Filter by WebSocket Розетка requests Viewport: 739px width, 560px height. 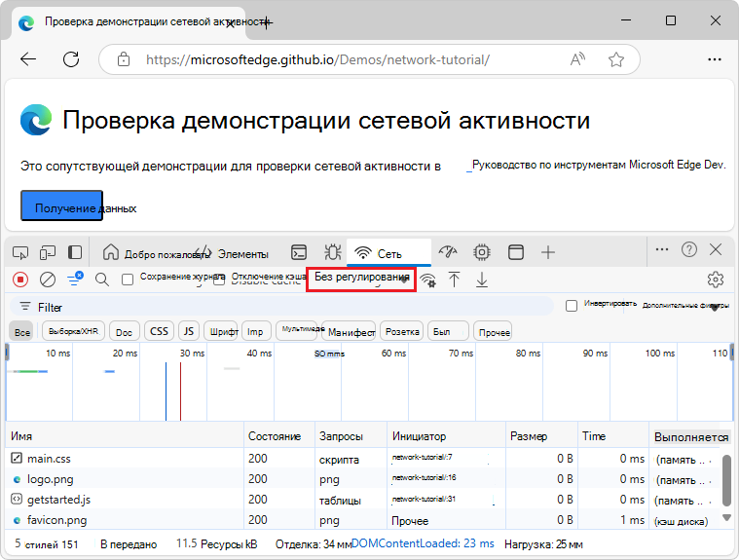[x=402, y=332]
